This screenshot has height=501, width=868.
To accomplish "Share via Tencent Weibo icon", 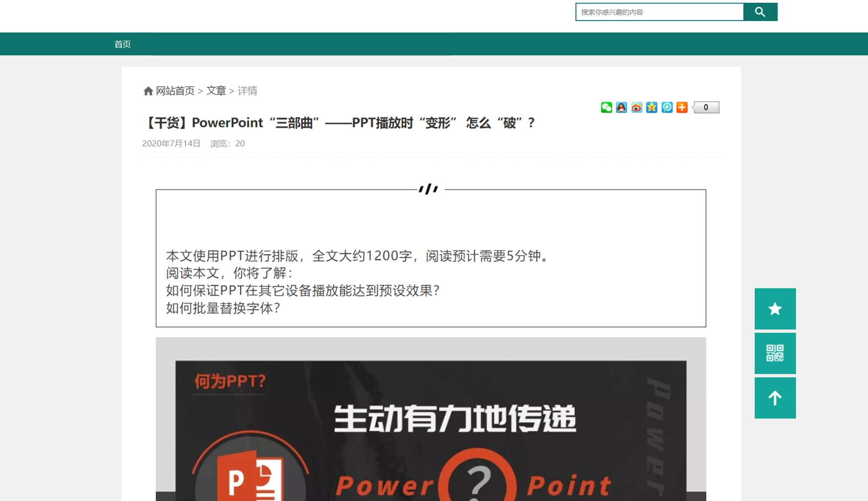I will 667,107.
